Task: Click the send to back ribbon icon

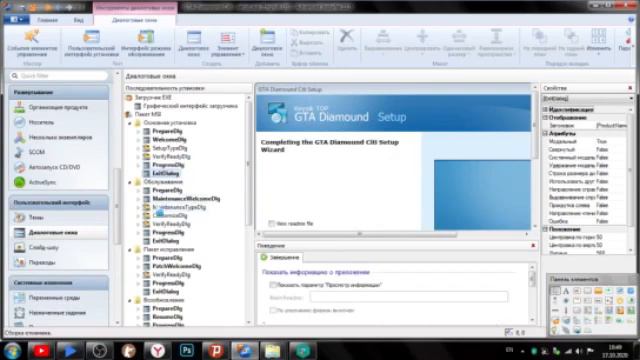Action: pyautogui.click(x=571, y=43)
